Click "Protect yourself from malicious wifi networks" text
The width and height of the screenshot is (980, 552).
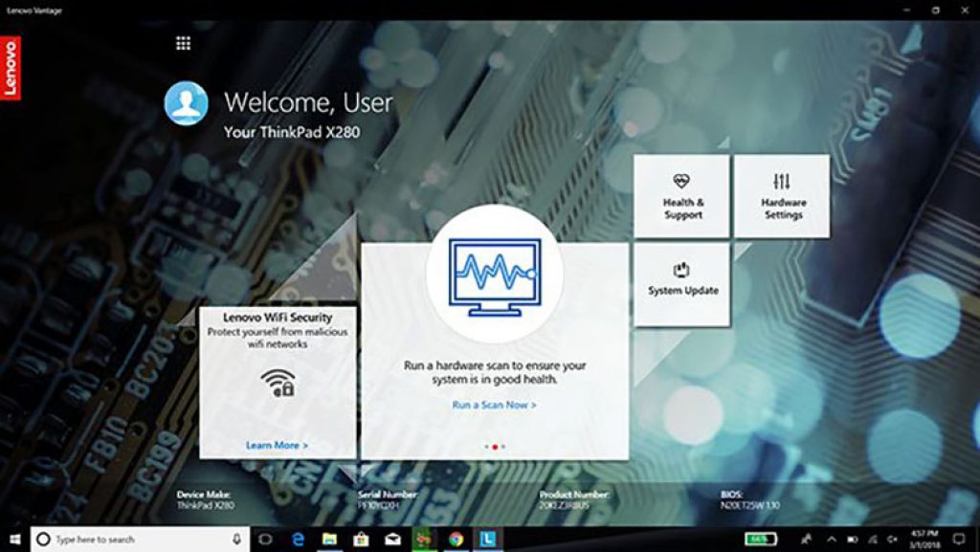(278, 338)
